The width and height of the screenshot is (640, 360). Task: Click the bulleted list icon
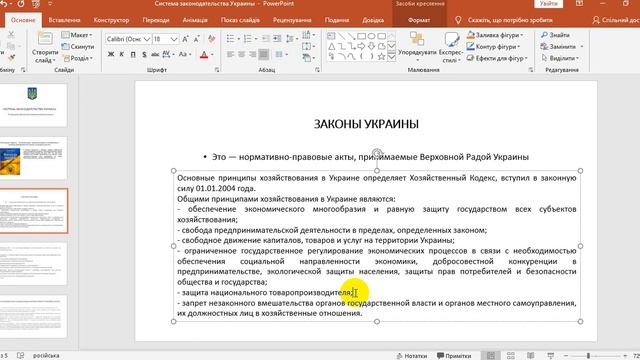tap(231, 39)
